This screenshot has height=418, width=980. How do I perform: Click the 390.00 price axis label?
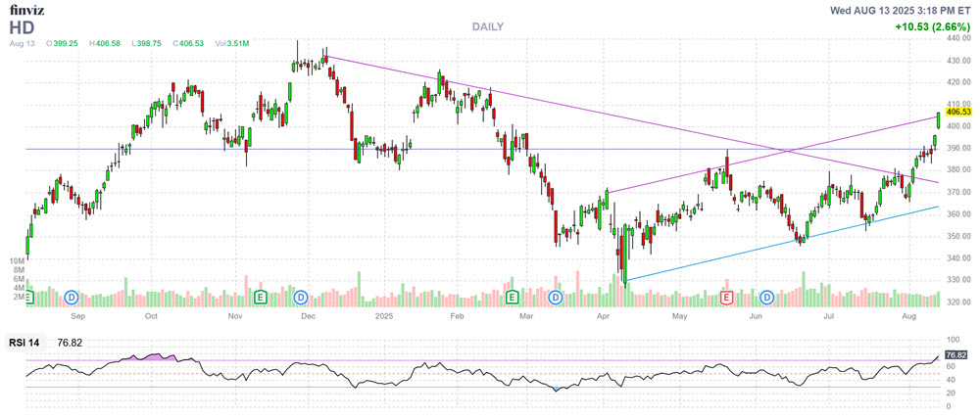[958, 149]
